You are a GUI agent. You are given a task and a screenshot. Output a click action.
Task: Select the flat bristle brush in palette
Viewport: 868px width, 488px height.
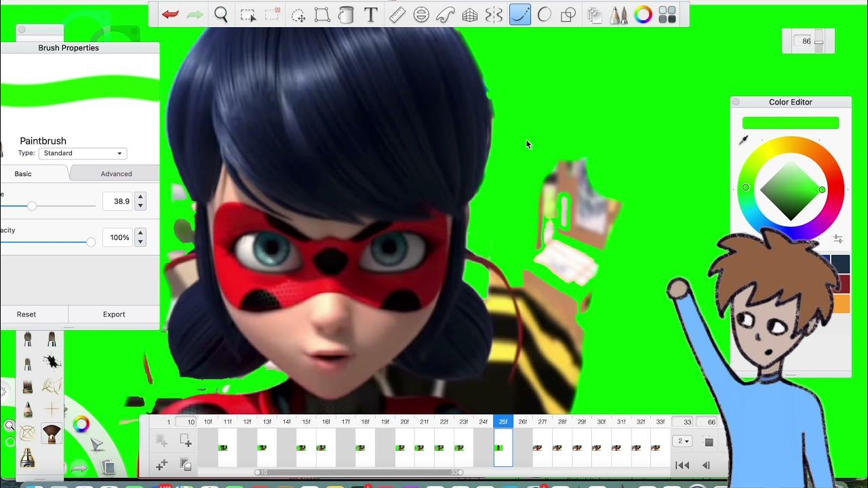(28, 387)
